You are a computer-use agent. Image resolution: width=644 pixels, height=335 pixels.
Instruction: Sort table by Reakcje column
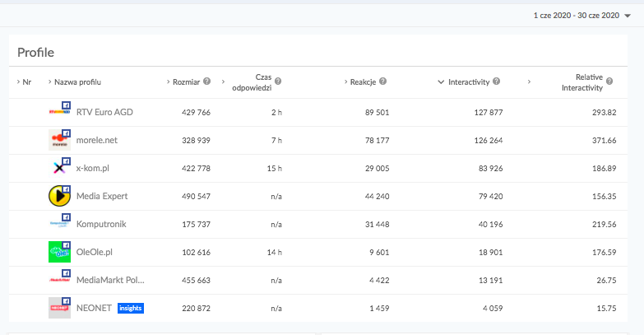point(363,82)
